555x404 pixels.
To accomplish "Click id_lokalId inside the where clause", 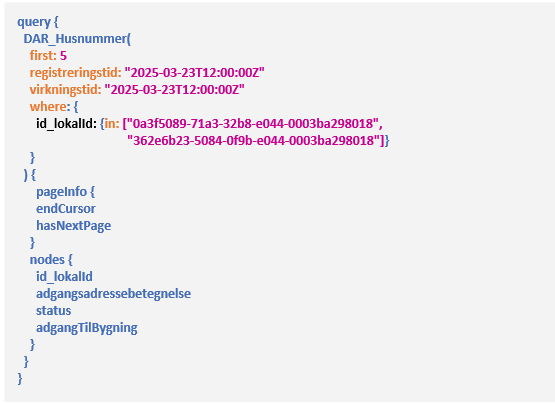I will (x=64, y=124).
